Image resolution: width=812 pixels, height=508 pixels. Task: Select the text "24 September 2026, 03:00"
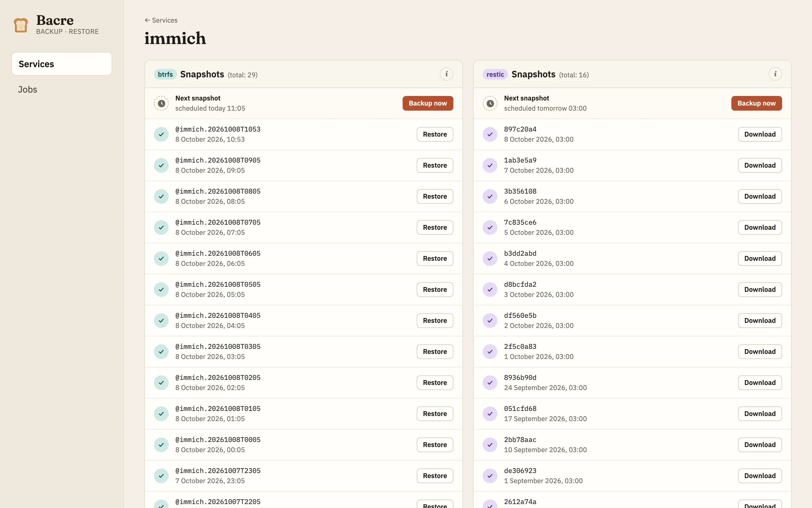[545, 388]
